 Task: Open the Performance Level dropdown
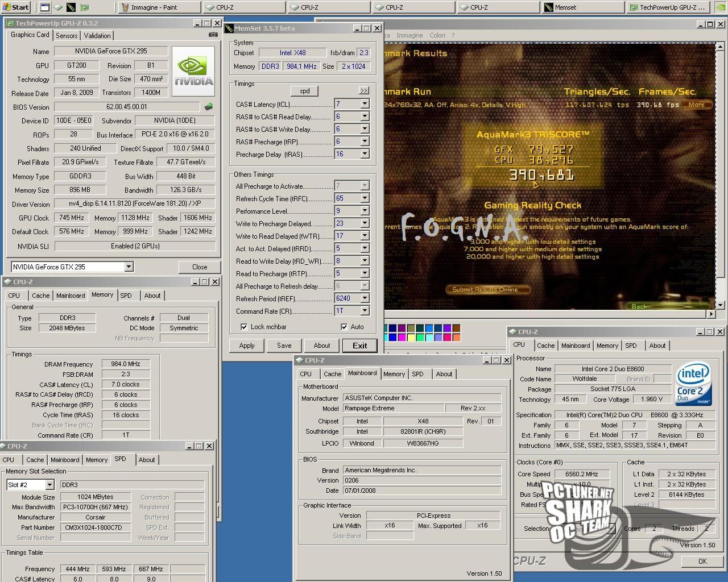365,211
